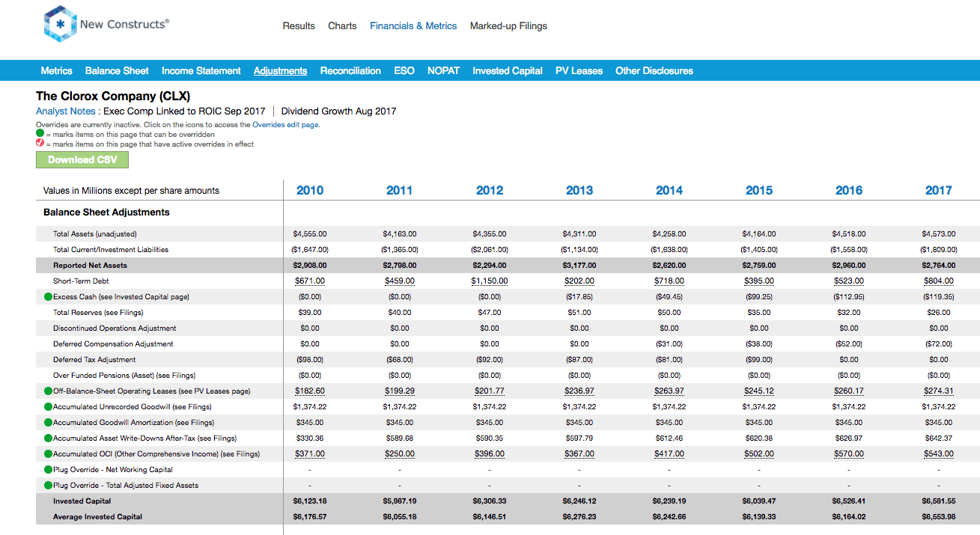
Task: Click the 2017 column header
Action: pyautogui.click(x=939, y=190)
